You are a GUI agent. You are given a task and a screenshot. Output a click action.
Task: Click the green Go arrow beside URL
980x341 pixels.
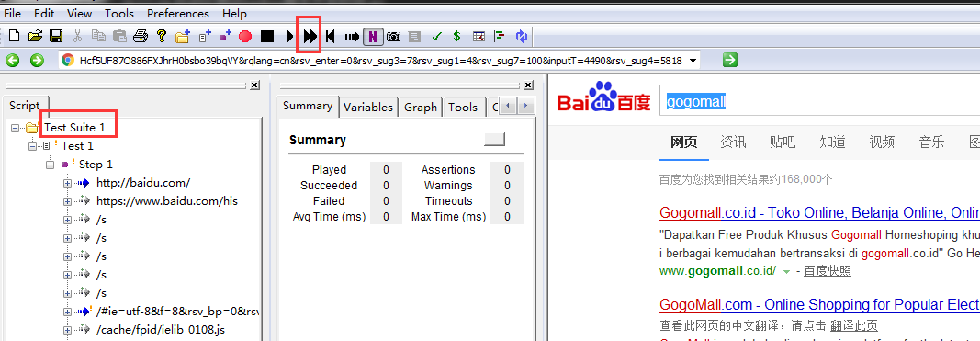(x=730, y=60)
